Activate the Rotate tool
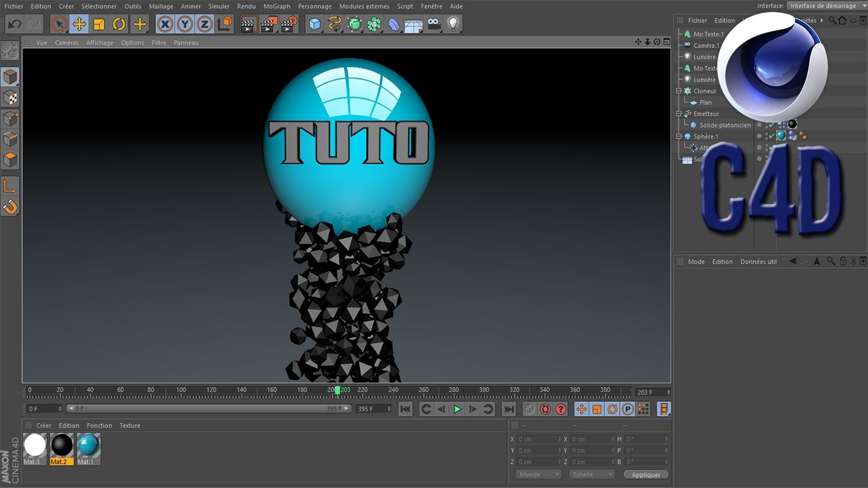Viewport: 868px width, 488px height. pyautogui.click(x=119, y=24)
